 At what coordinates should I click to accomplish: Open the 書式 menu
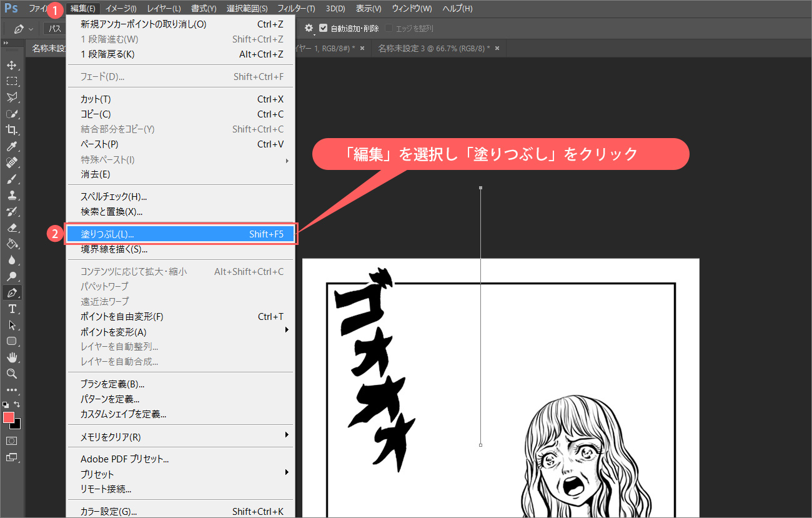(x=204, y=9)
